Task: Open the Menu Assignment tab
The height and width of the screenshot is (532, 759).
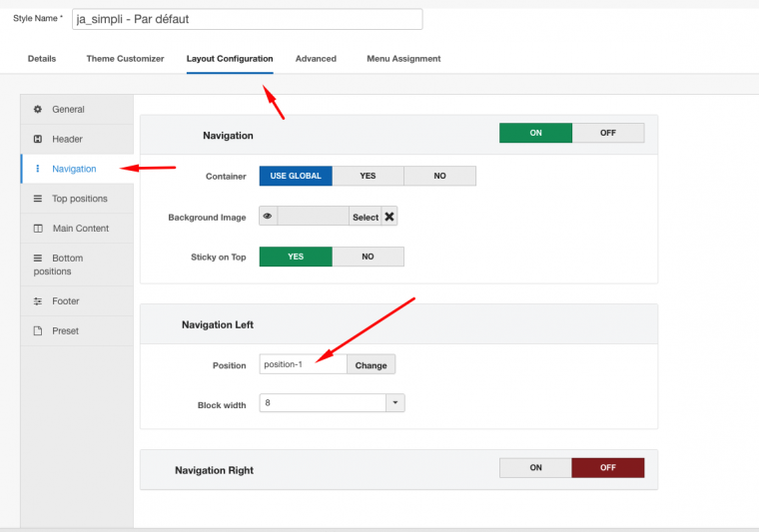Action: (403, 59)
